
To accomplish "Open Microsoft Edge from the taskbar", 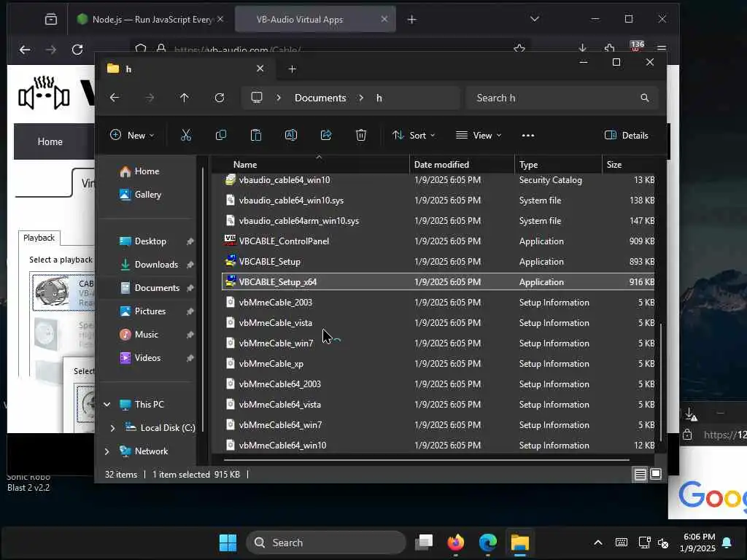I will [488, 542].
